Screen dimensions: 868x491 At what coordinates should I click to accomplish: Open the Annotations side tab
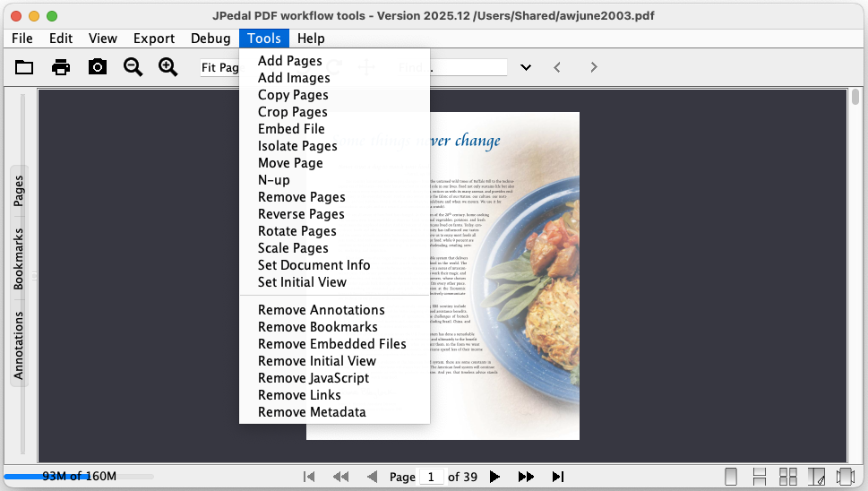[19, 346]
